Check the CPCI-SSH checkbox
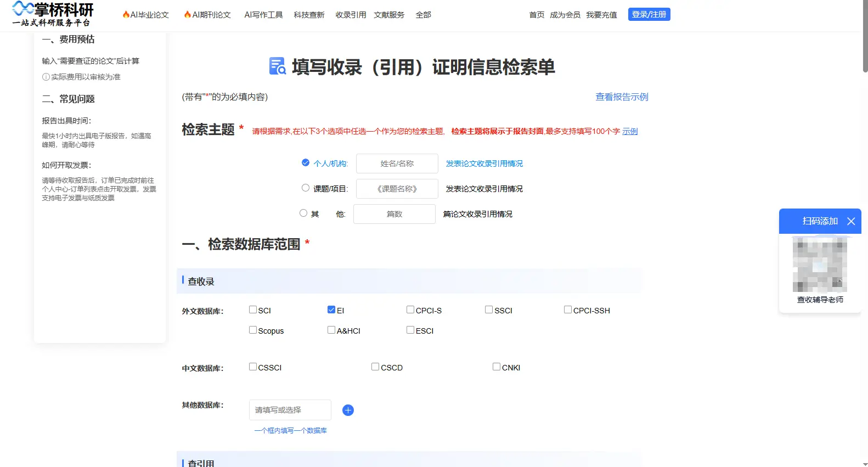The width and height of the screenshot is (868, 467). 568,310
